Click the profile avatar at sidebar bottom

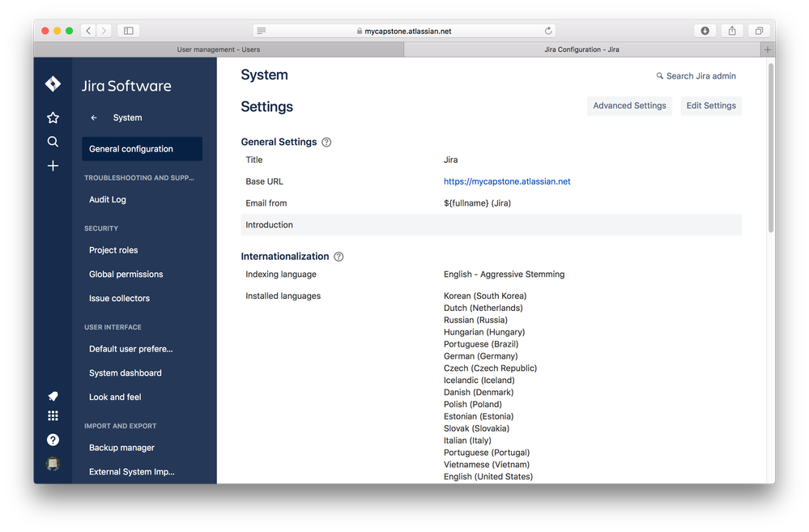point(52,463)
